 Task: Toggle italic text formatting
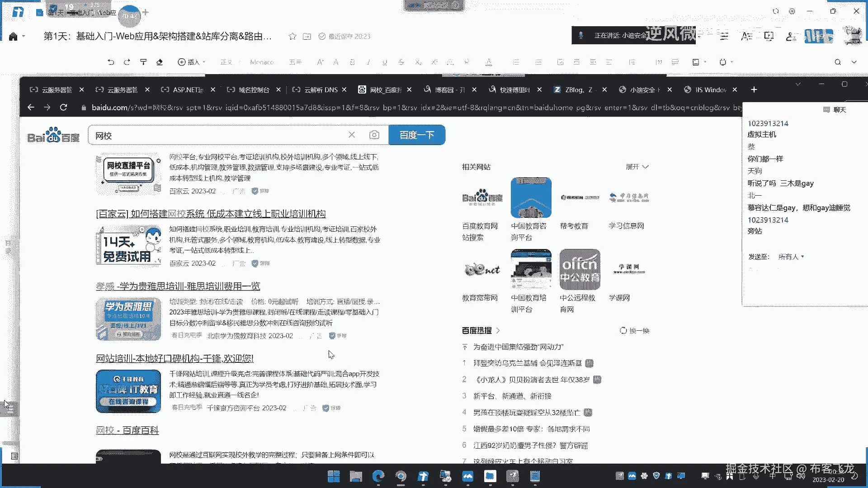368,62
